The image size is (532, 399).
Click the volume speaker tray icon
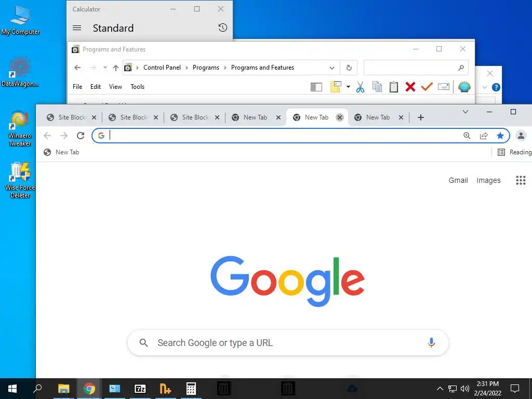coord(465,389)
